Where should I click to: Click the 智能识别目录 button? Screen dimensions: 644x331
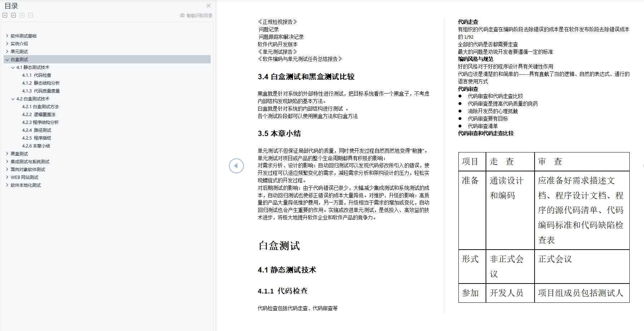tap(196, 15)
